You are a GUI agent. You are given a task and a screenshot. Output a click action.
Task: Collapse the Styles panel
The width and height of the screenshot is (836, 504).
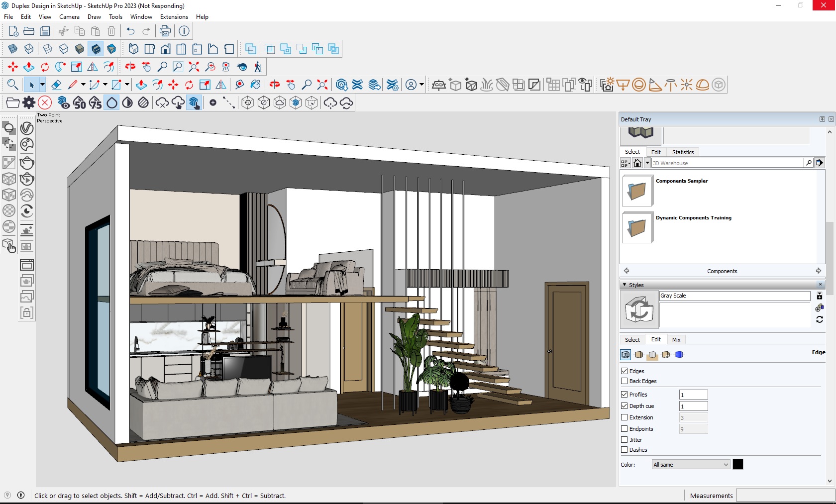[625, 285]
